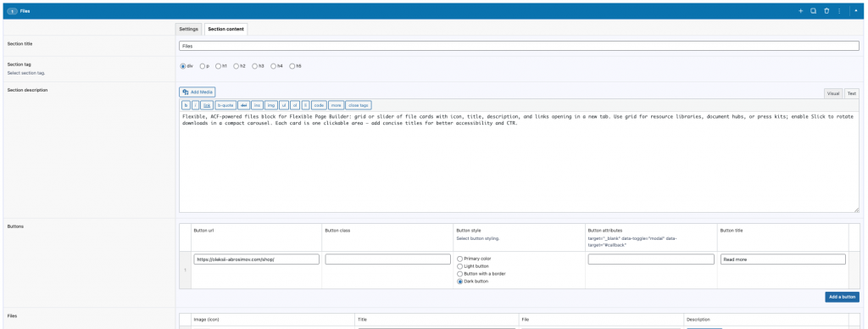This screenshot has height=329, width=868.
Task: Insert the more tag via more button
Action: [336, 104]
